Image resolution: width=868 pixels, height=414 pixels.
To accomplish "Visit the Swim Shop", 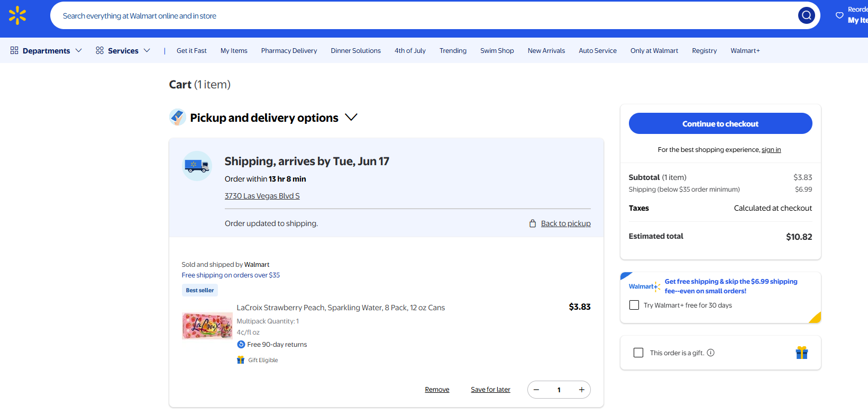I will point(497,51).
